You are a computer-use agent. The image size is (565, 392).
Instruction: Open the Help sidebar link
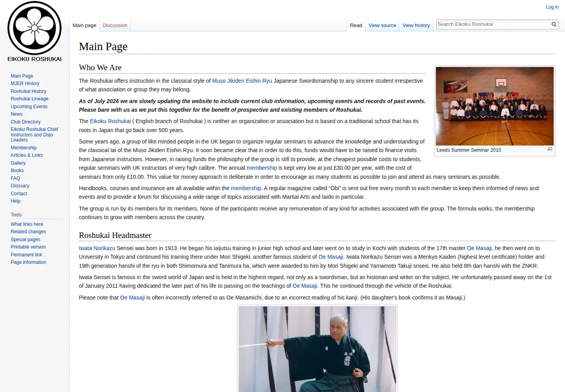(x=16, y=201)
